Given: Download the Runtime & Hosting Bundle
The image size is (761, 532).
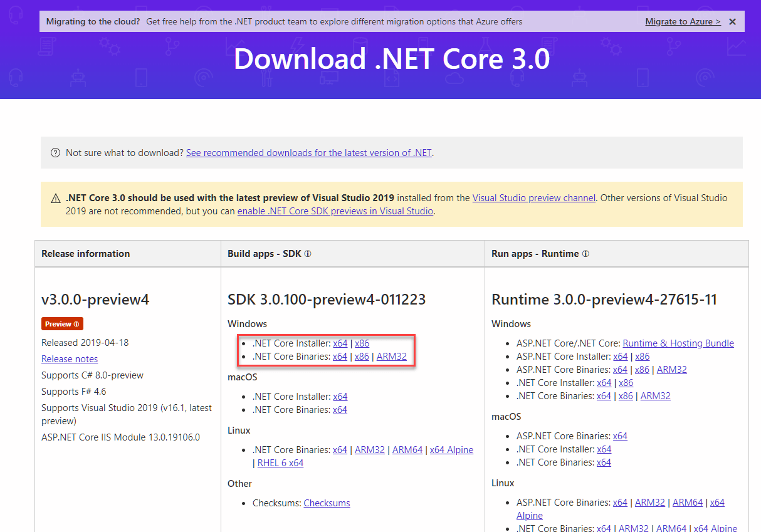Looking at the screenshot, I should pyautogui.click(x=678, y=343).
